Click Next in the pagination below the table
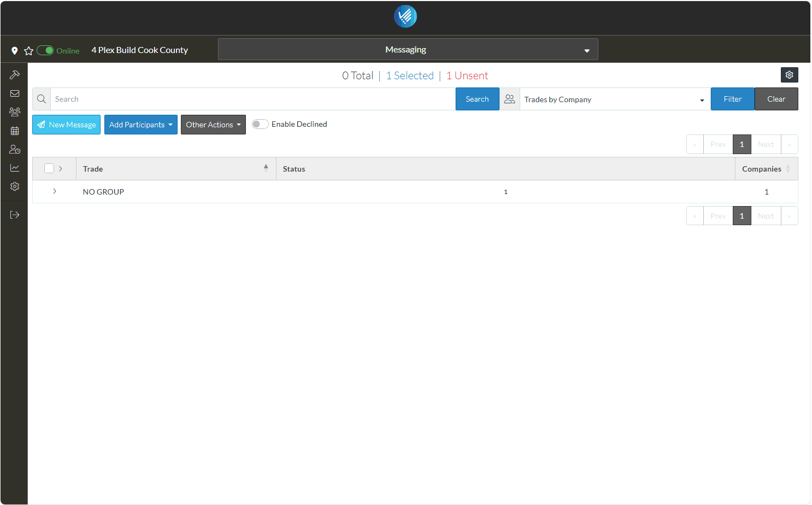The image size is (812, 505). pos(766,216)
